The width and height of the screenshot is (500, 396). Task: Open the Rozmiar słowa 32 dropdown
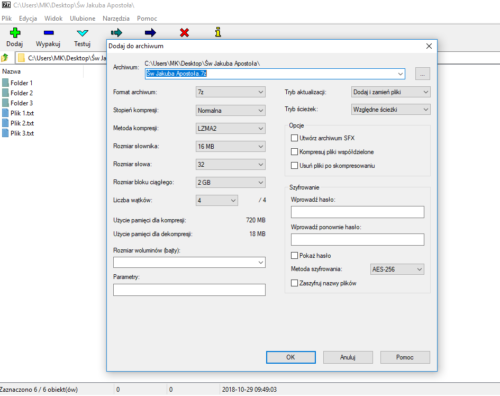(x=231, y=164)
